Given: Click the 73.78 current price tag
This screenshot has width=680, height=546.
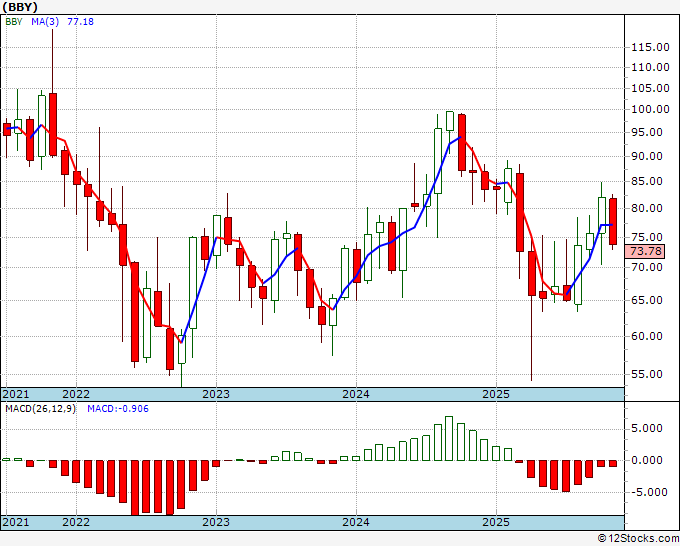Looking at the screenshot, I should coord(646,251).
